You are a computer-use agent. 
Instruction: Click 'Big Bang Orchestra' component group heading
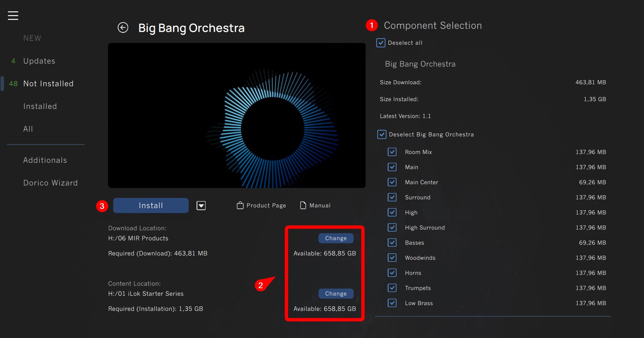(420, 64)
